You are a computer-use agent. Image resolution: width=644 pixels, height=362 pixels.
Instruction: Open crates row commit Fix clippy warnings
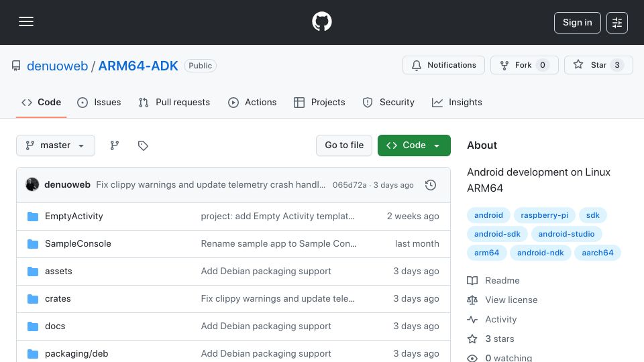click(x=278, y=299)
